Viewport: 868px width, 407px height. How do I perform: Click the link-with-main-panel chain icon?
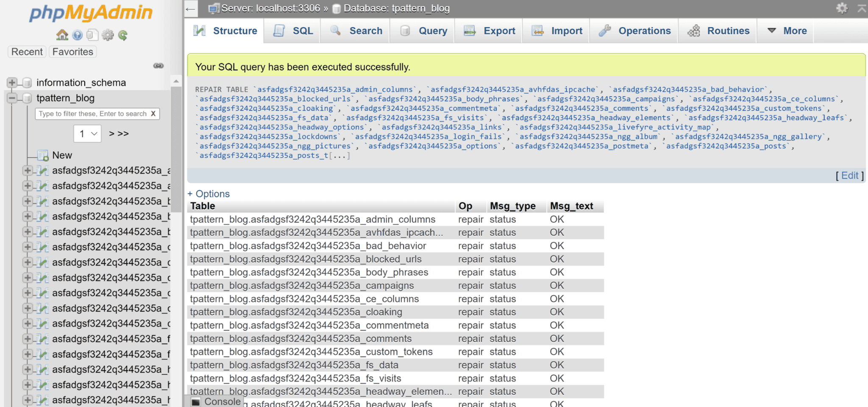click(159, 66)
